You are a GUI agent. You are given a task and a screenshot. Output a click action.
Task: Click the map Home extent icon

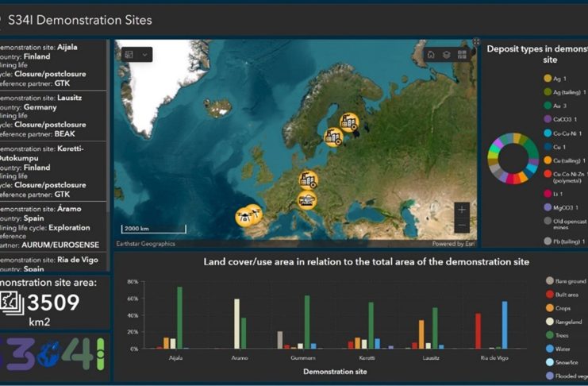(x=431, y=55)
